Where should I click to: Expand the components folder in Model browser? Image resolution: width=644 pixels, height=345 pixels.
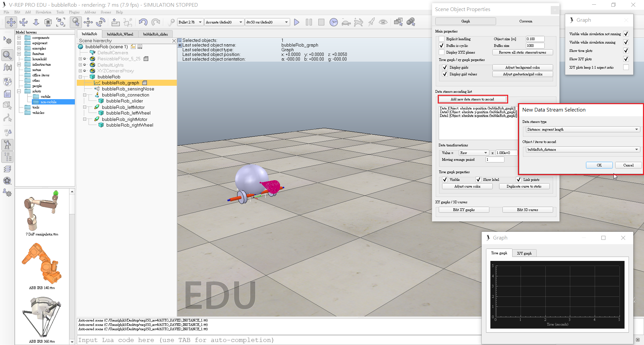pos(19,38)
